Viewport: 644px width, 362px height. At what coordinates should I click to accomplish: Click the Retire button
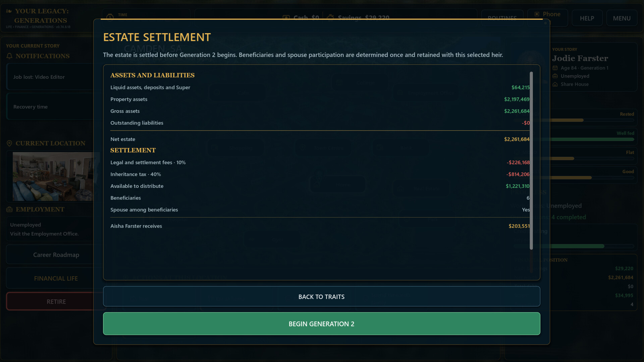click(56, 302)
